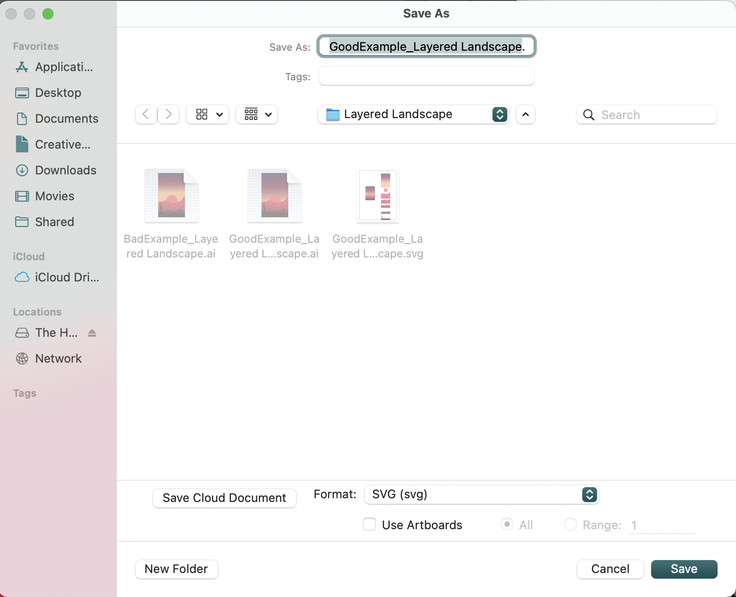Click the Tags input field
Image resolution: width=736 pixels, height=597 pixels.
(x=426, y=76)
